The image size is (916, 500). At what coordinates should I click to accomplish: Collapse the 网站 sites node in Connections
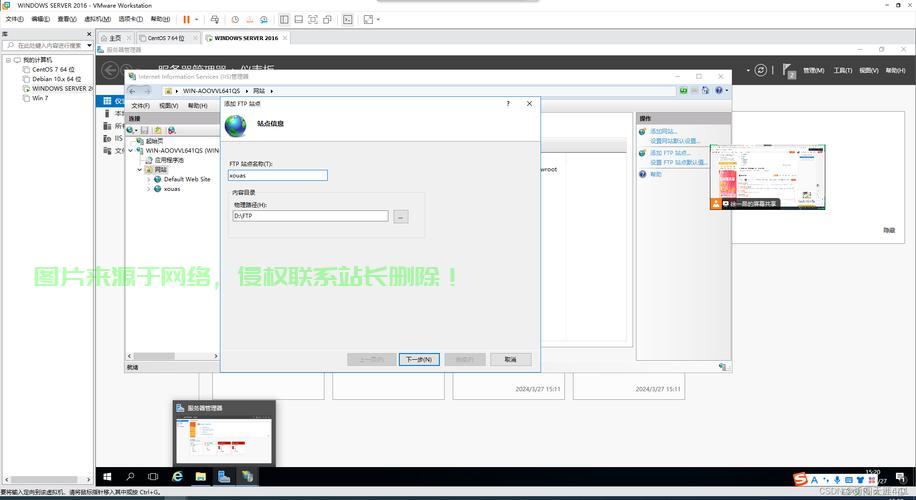140,169
